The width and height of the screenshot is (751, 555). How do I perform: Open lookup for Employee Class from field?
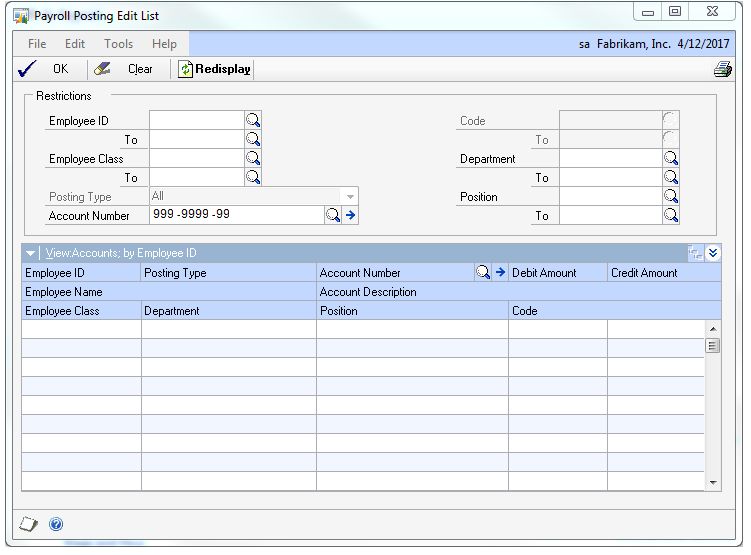click(x=253, y=158)
